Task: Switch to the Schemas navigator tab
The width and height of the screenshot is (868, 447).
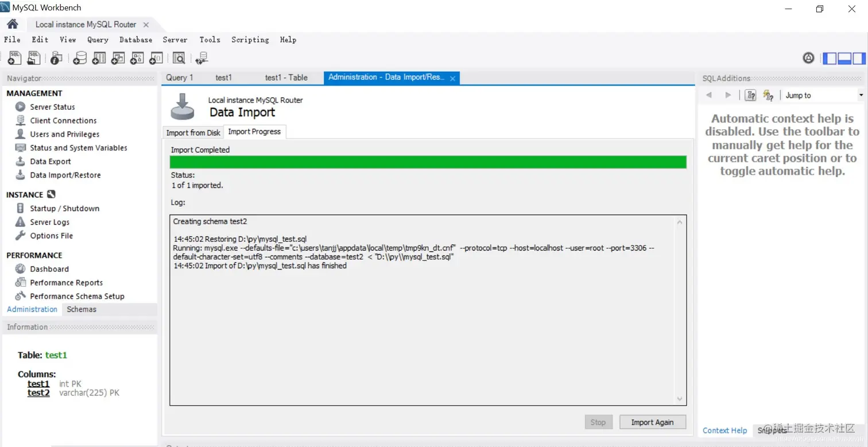Action: point(82,309)
